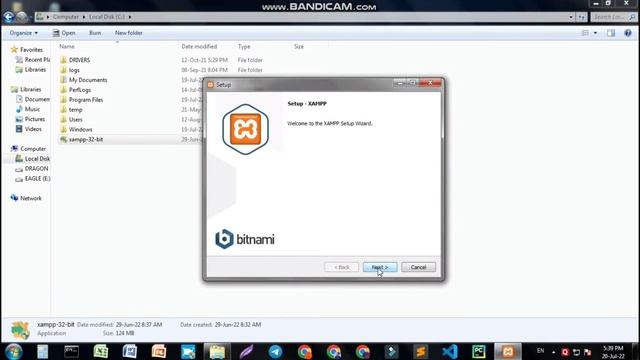Click the EN language indicator
This screenshot has width=640, height=360.
tap(540, 351)
